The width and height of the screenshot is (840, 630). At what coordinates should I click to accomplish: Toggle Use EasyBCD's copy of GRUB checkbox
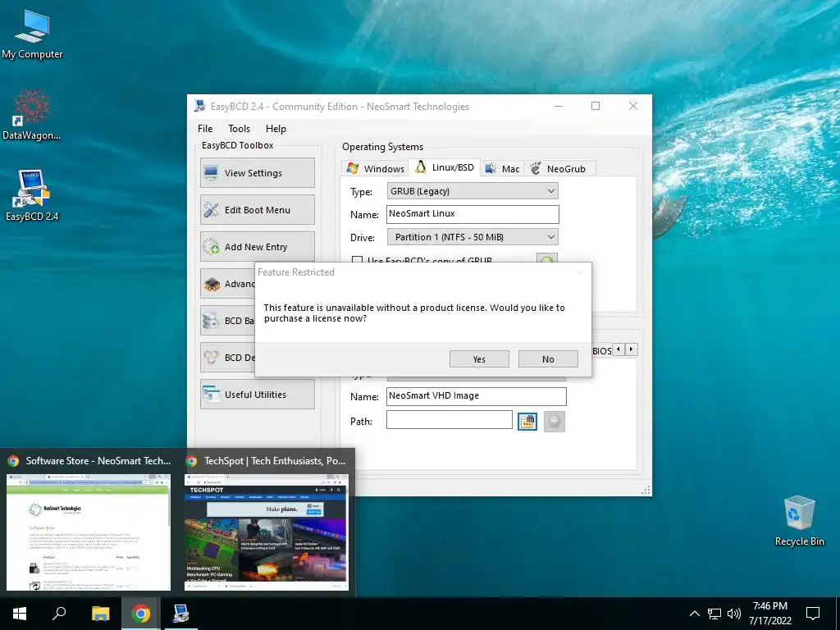click(x=357, y=260)
